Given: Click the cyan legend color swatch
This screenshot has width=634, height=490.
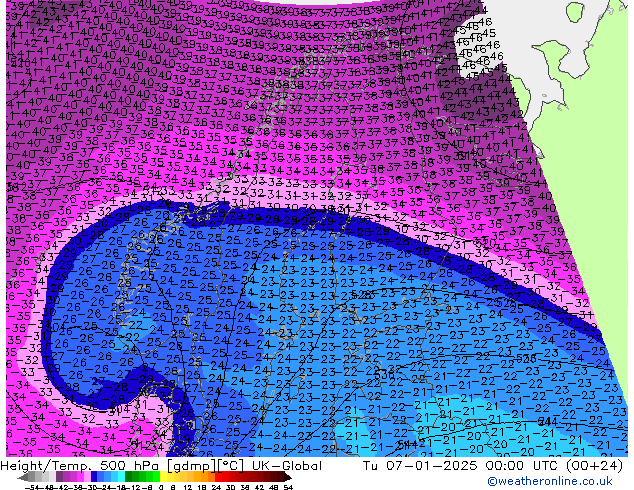Looking at the screenshot, I should pyautogui.click(x=121, y=476).
